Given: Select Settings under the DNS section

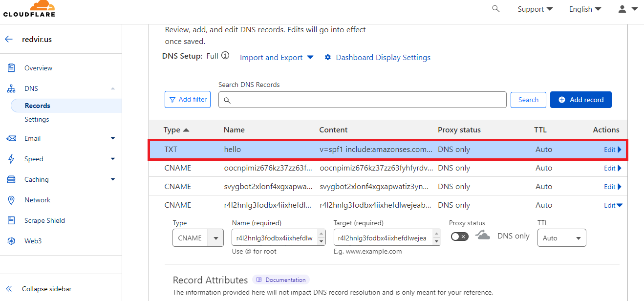Looking at the screenshot, I should [37, 119].
